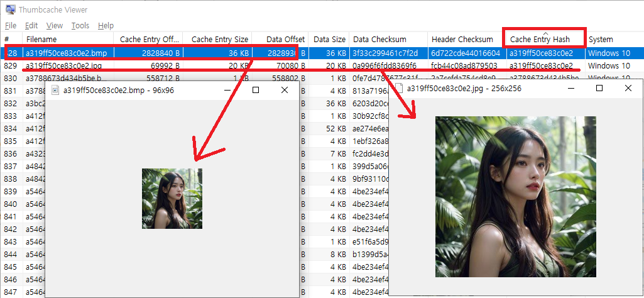
Task: Sort by the Data Checksum column header
Action: (x=379, y=40)
